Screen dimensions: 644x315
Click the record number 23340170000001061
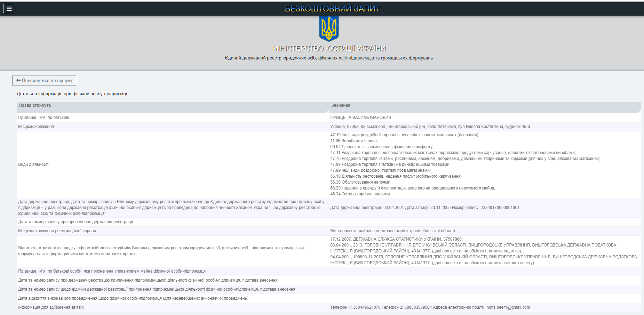coord(500,208)
